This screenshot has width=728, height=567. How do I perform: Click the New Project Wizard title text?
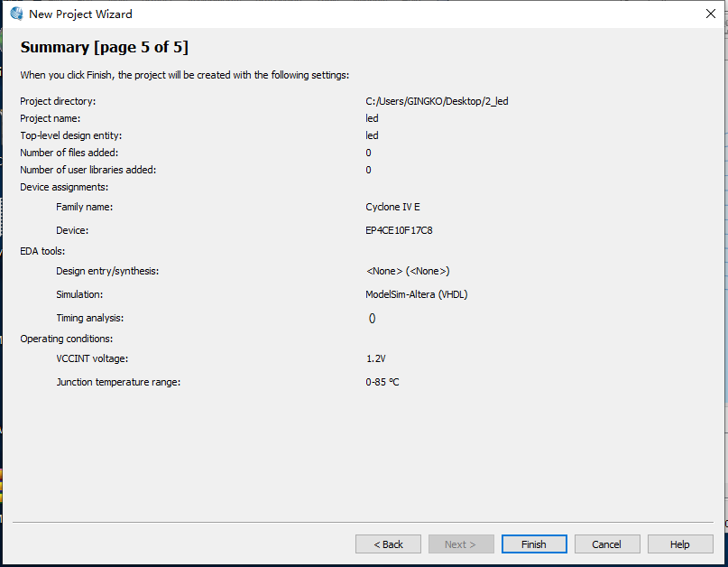(80, 14)
